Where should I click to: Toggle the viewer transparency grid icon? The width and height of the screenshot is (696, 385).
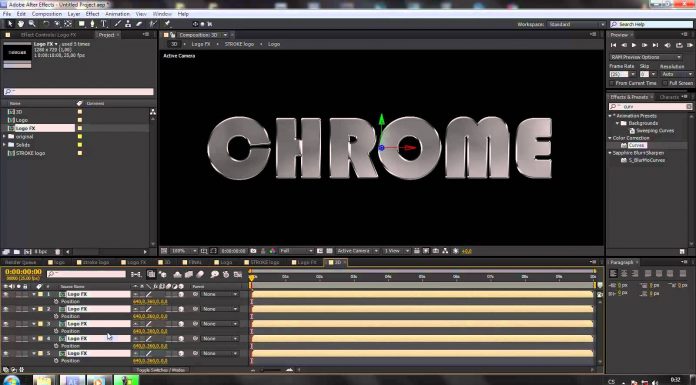[x=328, y=251]
